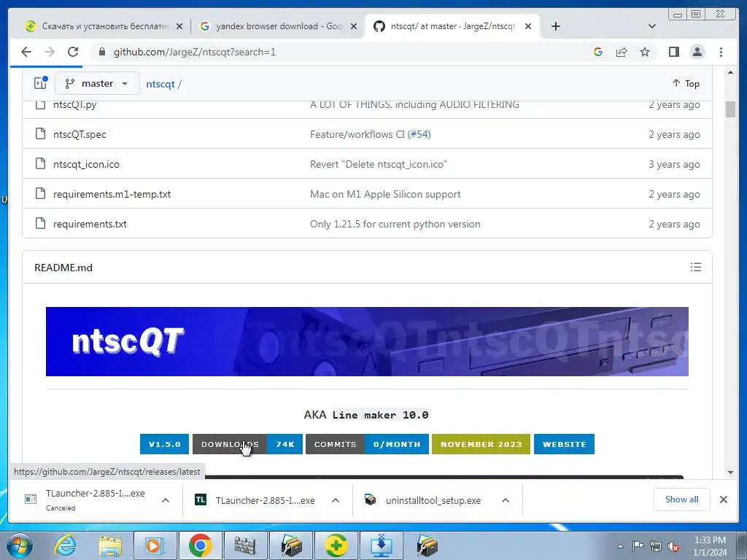Image resolution: width=747 pixels, height=560 pixels.
Task: Open Windows Media Player taskbar icon
Action: coord(155,545)
